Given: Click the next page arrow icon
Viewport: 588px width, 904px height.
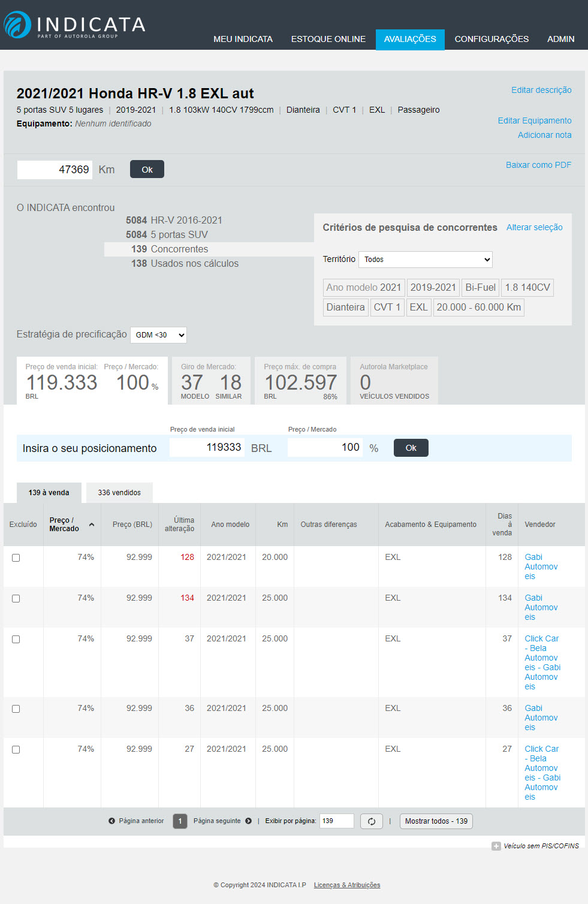Looking at the screenshot, I should coord(248,821).
